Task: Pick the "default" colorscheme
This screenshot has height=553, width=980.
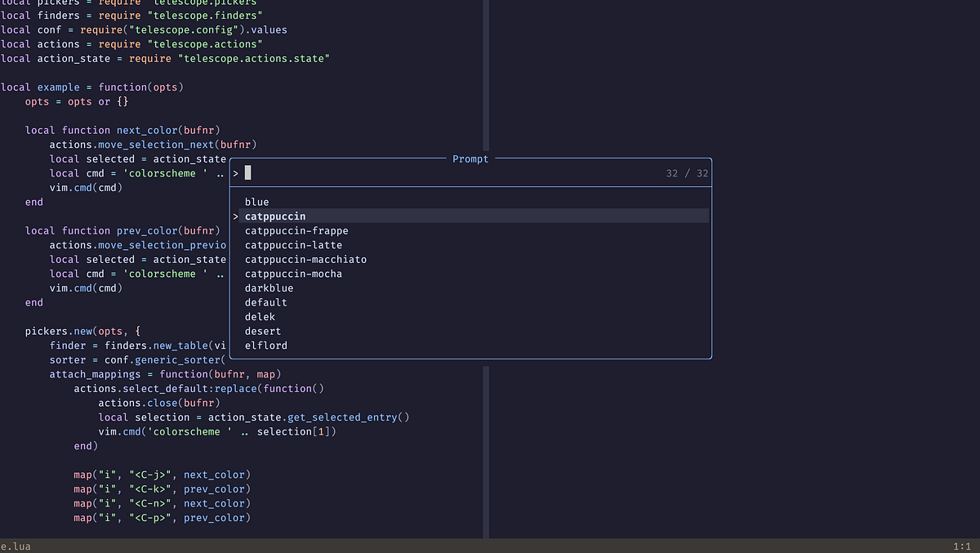Action: 265,301
